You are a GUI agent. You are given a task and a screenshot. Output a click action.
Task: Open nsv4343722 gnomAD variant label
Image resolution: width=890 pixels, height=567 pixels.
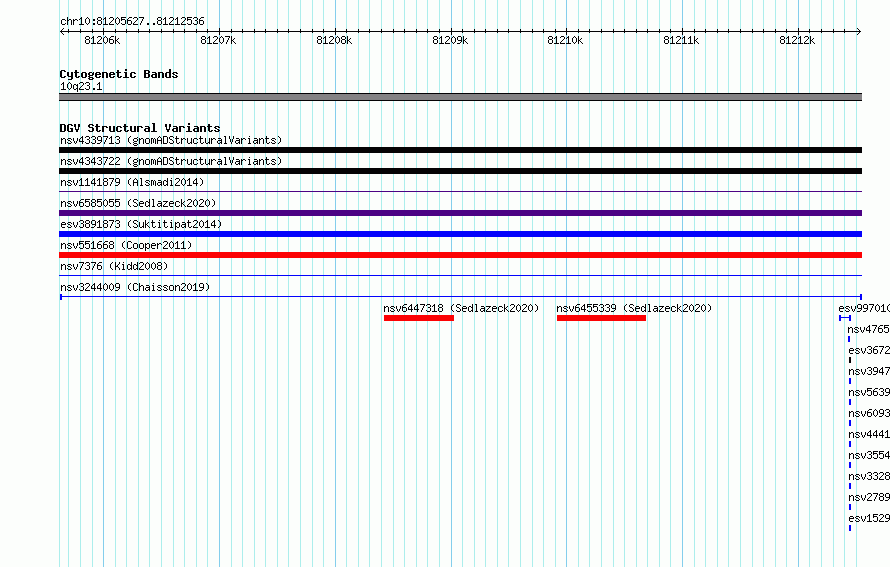click(x=171, y=161)
